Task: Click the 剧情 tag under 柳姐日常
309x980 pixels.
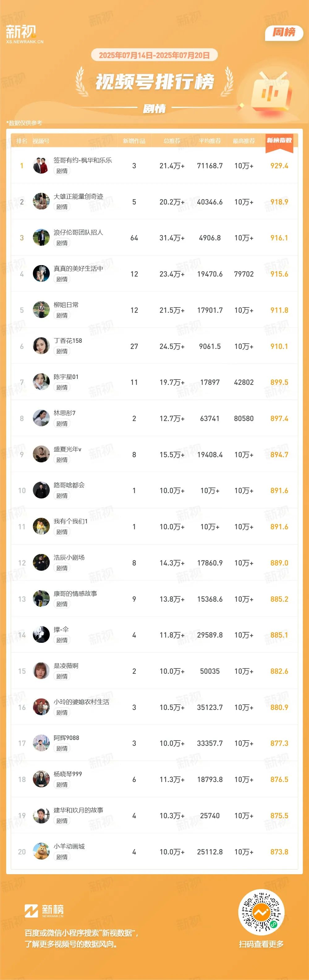Action: [x=62, y=316]
